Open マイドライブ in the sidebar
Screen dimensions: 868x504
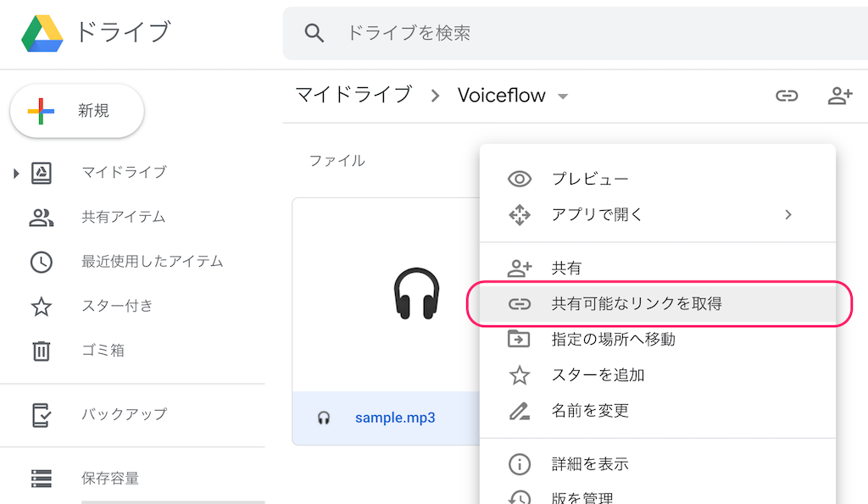(124, 173)
